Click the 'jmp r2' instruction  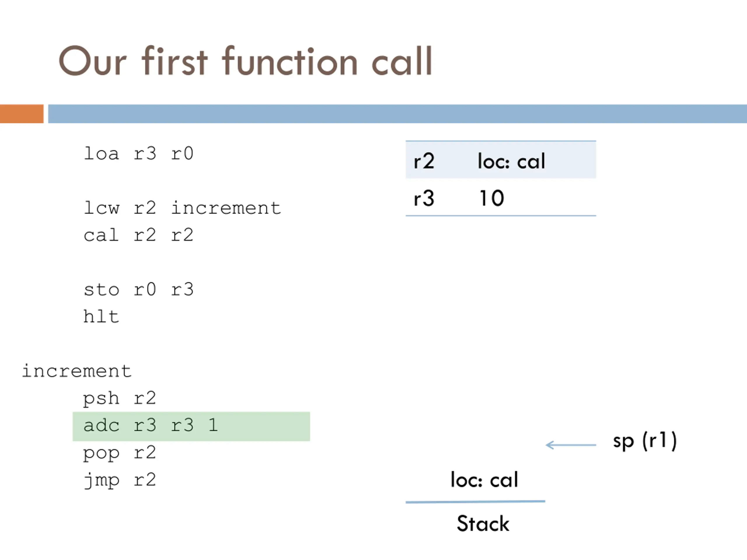point(120,480)
